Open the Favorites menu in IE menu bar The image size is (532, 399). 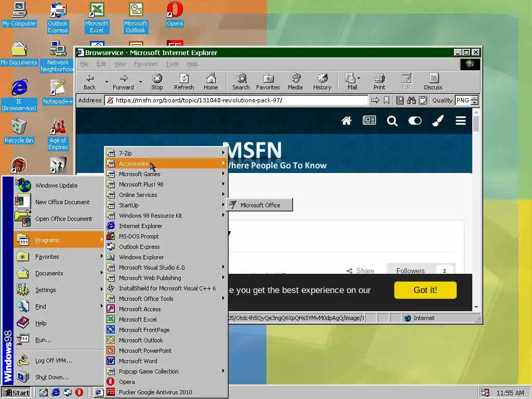pyautogui.click(x=145, y=64)
